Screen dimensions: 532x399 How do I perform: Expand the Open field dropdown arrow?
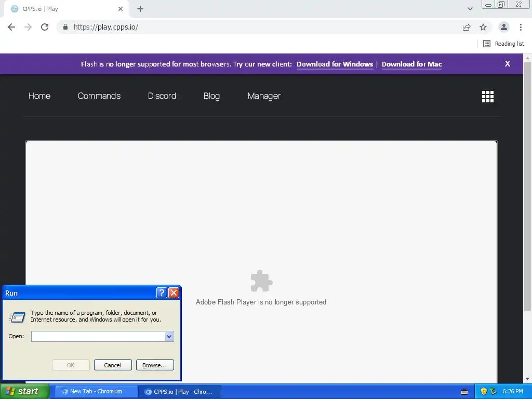169,336
